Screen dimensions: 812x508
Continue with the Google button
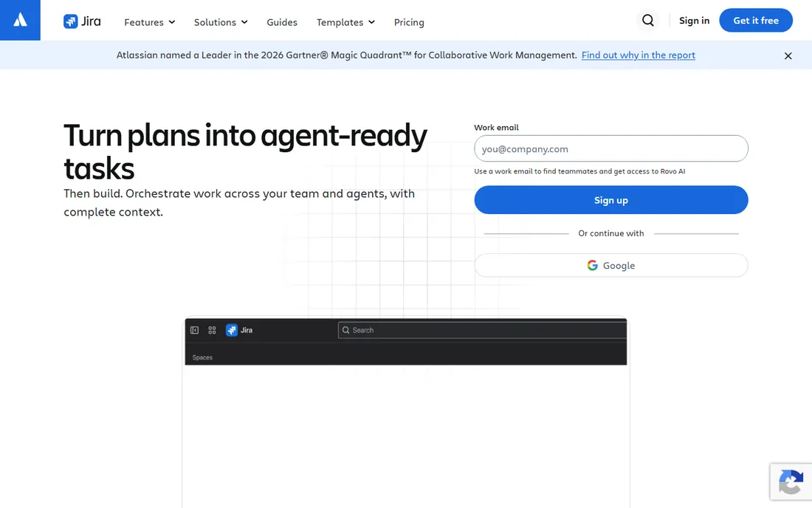[x=611, y=265]
